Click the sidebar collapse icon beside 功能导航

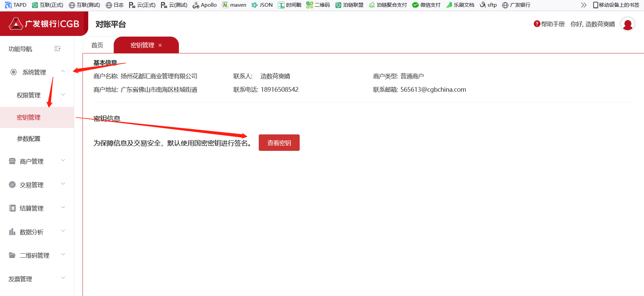coord(57,49)
